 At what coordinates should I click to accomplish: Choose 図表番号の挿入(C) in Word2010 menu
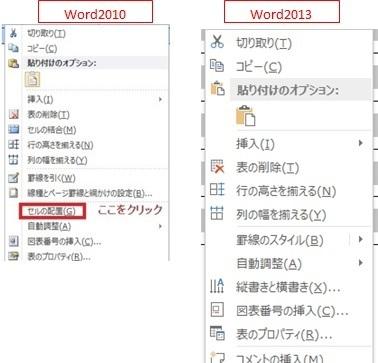64,242
